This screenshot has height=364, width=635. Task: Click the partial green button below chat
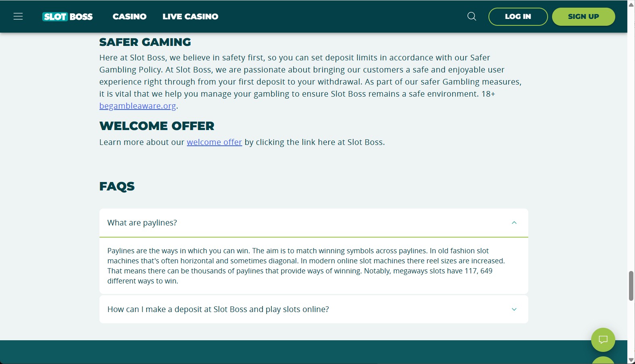(x=603, y=360)
